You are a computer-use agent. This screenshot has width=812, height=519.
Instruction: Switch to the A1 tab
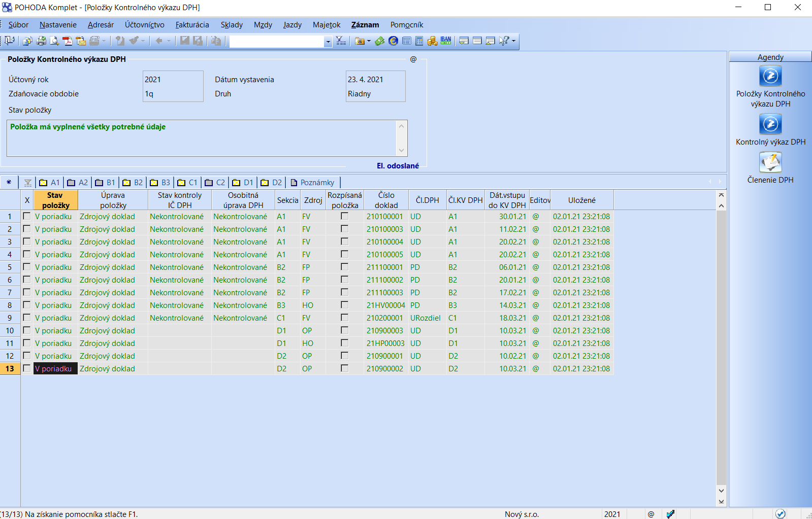click(50, 182)
